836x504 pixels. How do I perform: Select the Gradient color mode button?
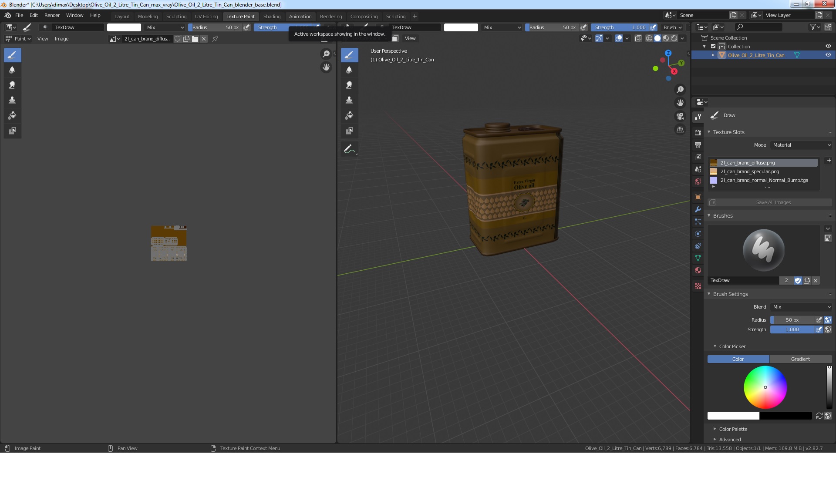tap(800, 359)
